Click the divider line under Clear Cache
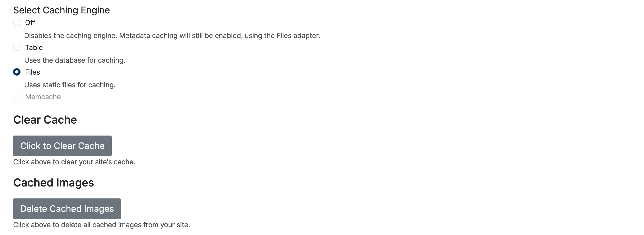This screenshot has width=644, height=235. point(203,130)
